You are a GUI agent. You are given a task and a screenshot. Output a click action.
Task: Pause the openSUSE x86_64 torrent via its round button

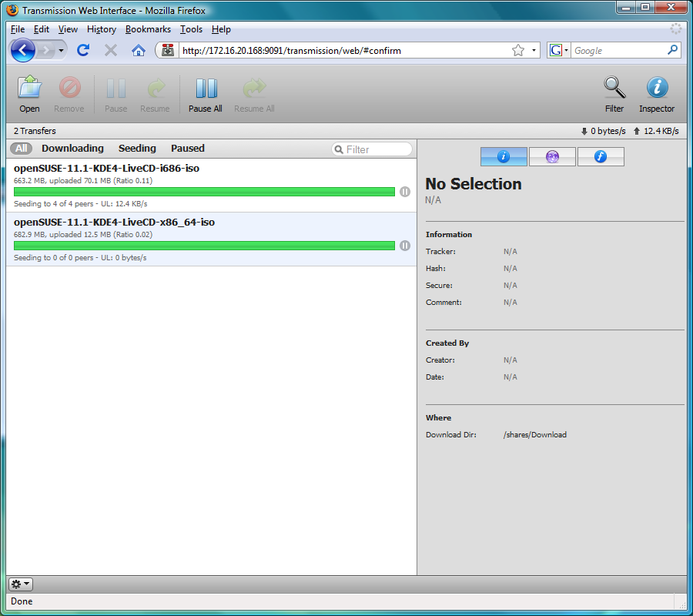[405, 246]
